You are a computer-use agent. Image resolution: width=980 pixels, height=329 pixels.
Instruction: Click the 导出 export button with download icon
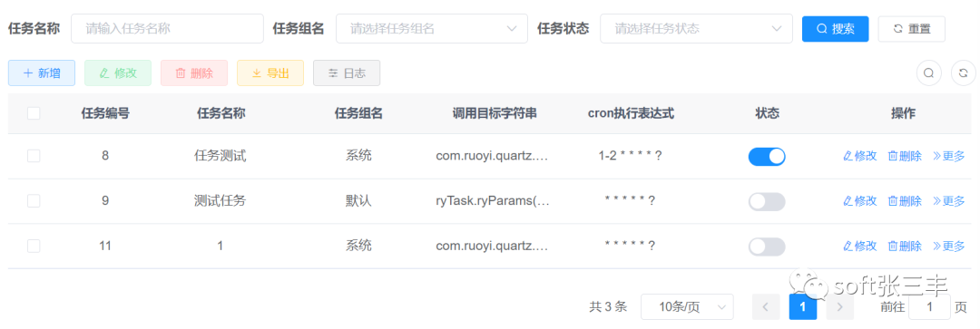click(x=270, y=73)
